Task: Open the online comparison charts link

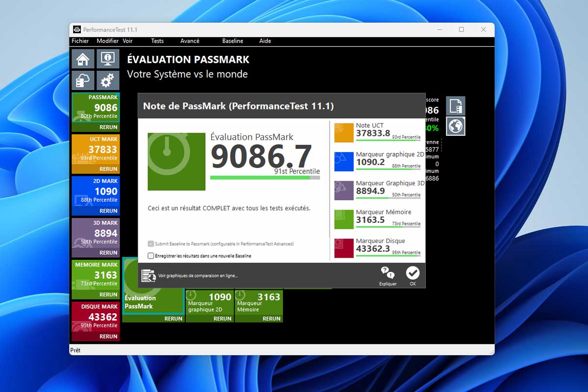Action: pos(198,276)
